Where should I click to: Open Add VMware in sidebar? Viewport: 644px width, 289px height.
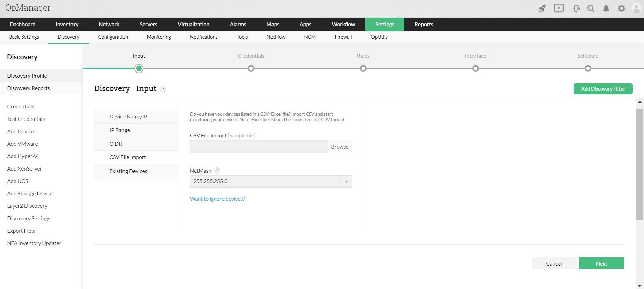coord(22,144)
